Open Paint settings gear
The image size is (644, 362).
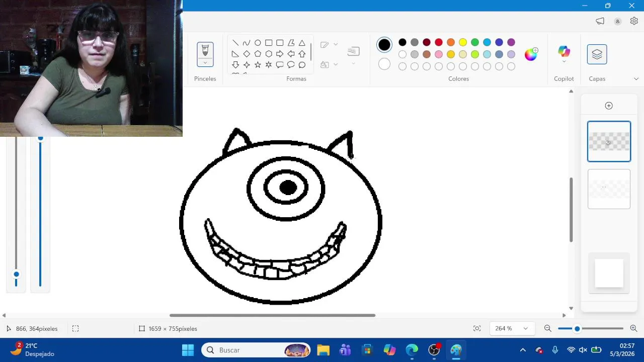tap(634, 21)
